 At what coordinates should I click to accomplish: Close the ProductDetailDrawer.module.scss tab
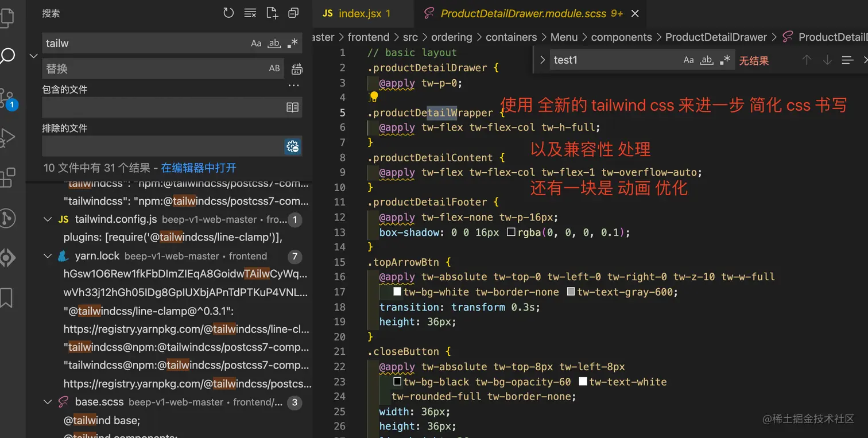(x=635, y=14)
